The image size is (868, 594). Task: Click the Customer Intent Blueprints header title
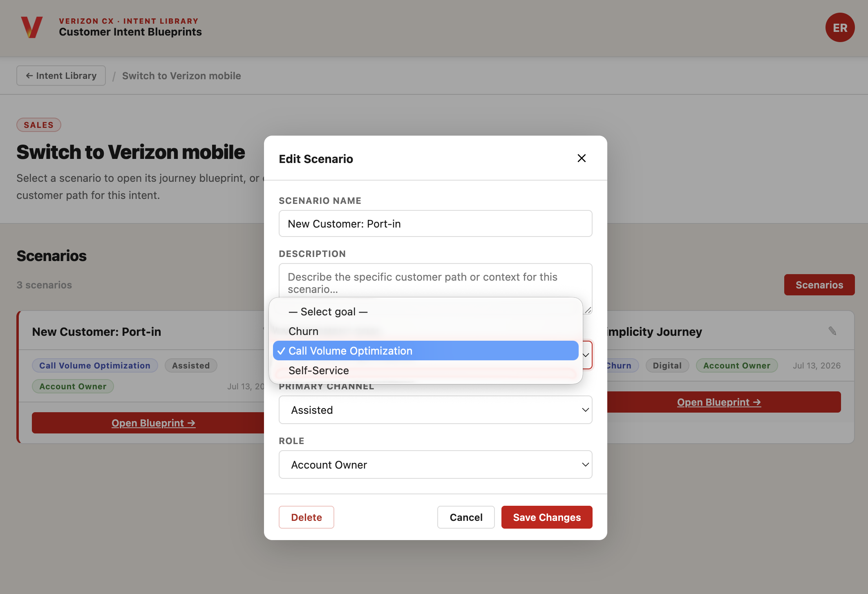(x=130, y=32)
